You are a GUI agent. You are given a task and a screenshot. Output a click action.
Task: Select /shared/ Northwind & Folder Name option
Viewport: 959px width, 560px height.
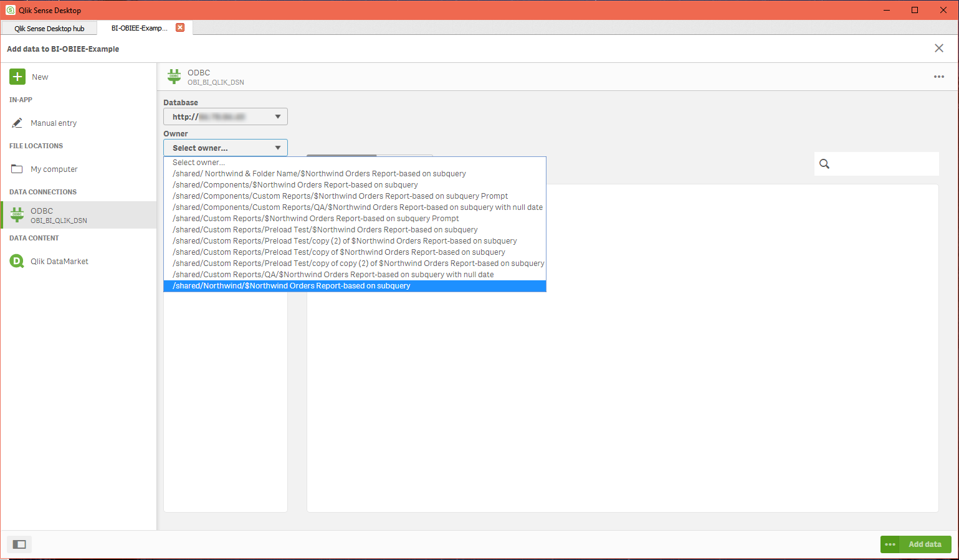click(x=355, y=174)
